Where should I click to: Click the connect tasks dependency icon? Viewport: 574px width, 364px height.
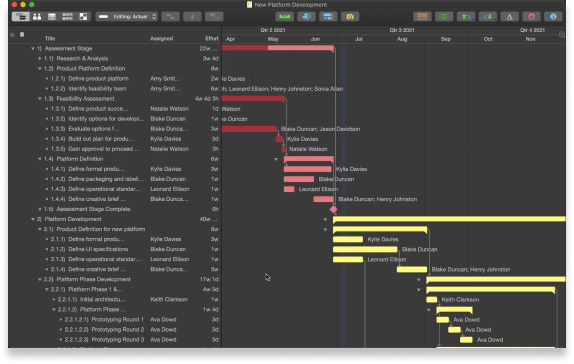tap(171, 16)
